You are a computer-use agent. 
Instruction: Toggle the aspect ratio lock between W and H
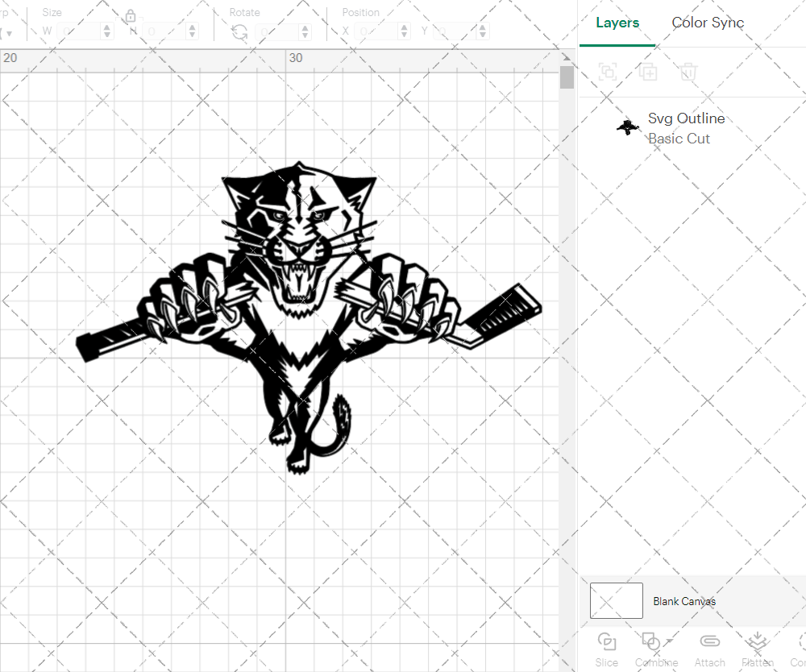pyautogui.click(x=130, y=16)
